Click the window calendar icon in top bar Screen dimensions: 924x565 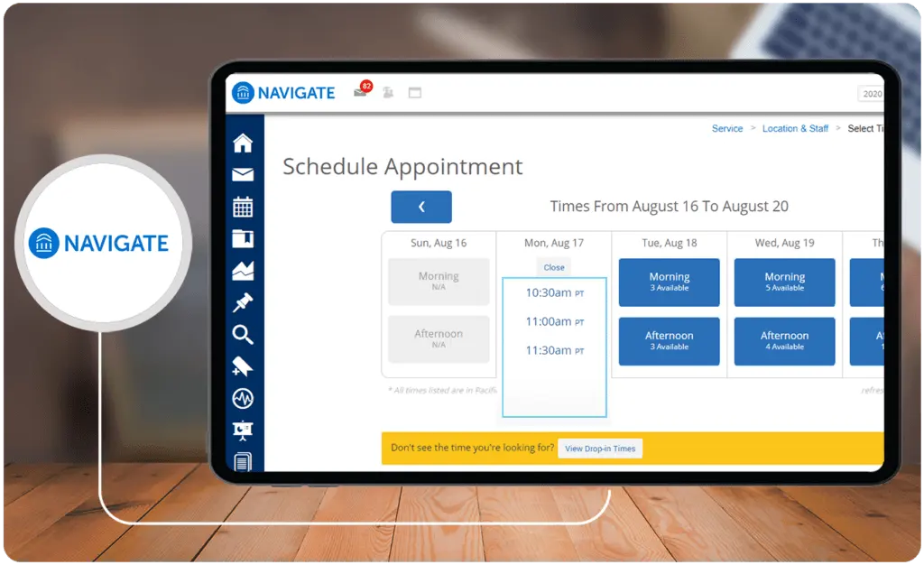click(415, 92)
